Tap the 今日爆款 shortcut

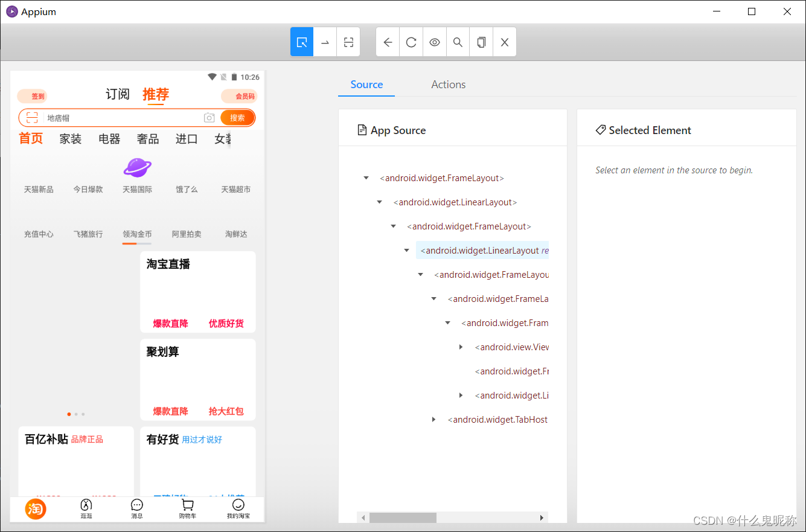88,190
